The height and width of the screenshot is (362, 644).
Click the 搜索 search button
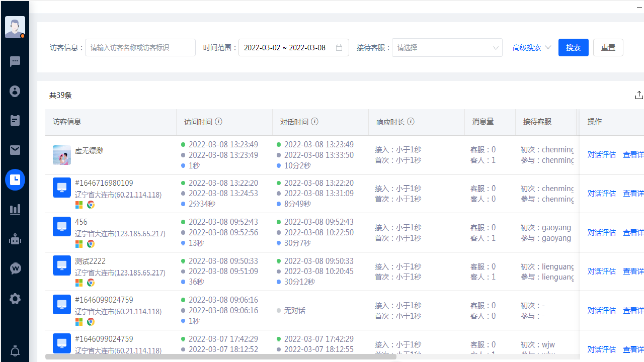coord(573,47)
